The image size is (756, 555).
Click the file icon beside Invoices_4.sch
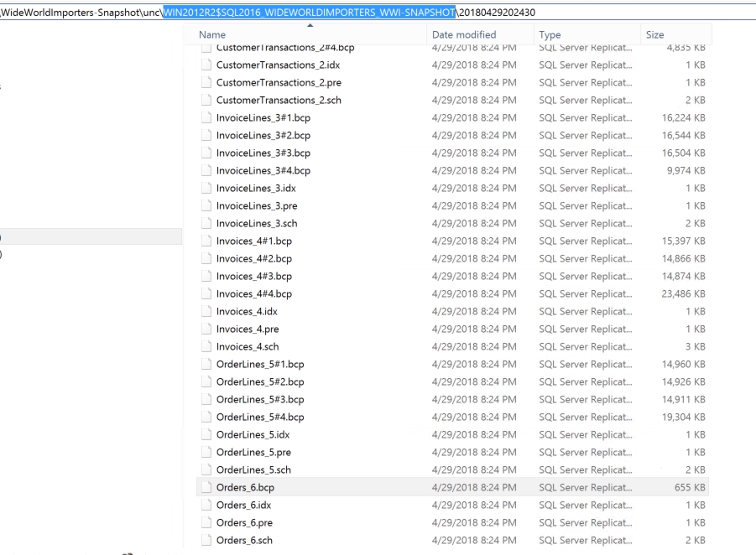[x=206, y=347]
